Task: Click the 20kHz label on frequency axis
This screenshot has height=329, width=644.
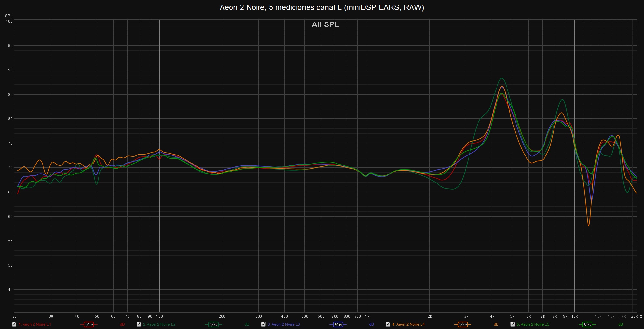Action: click(636, 316)
